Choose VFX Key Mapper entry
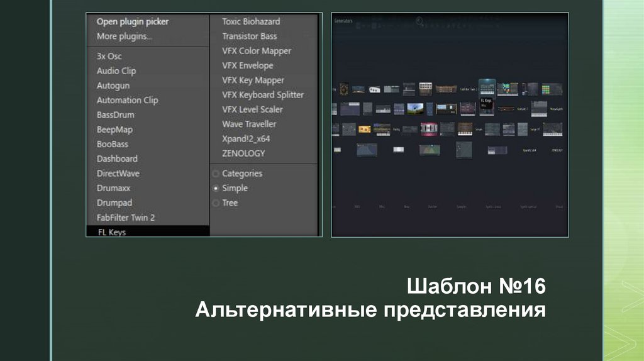Image resolution: width=644 pixels, height=361 pixels. (x=253, y=80)
